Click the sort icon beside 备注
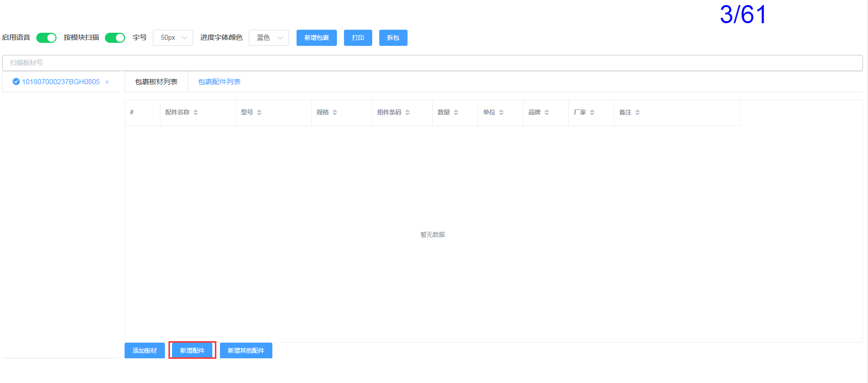 click(638, 112)
